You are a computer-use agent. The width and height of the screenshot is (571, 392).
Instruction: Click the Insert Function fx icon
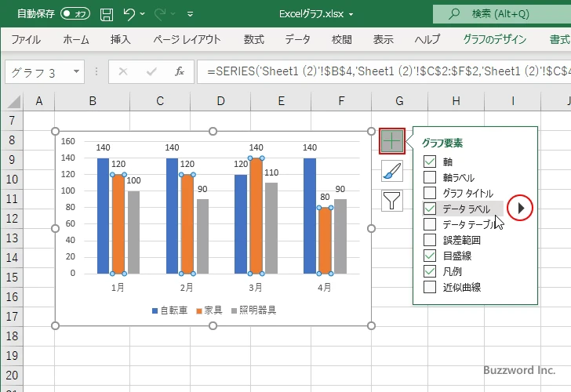pyautogui.click(x=180, y=71)
